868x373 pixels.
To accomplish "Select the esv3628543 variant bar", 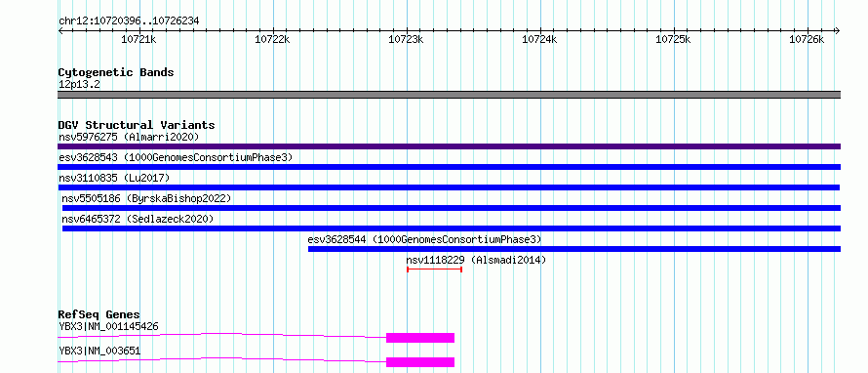I will [449, 167].
